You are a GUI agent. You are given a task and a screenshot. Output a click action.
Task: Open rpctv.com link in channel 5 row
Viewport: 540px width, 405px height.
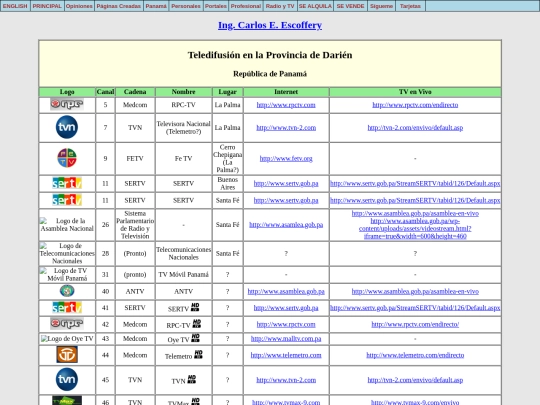tap(286, 105)
